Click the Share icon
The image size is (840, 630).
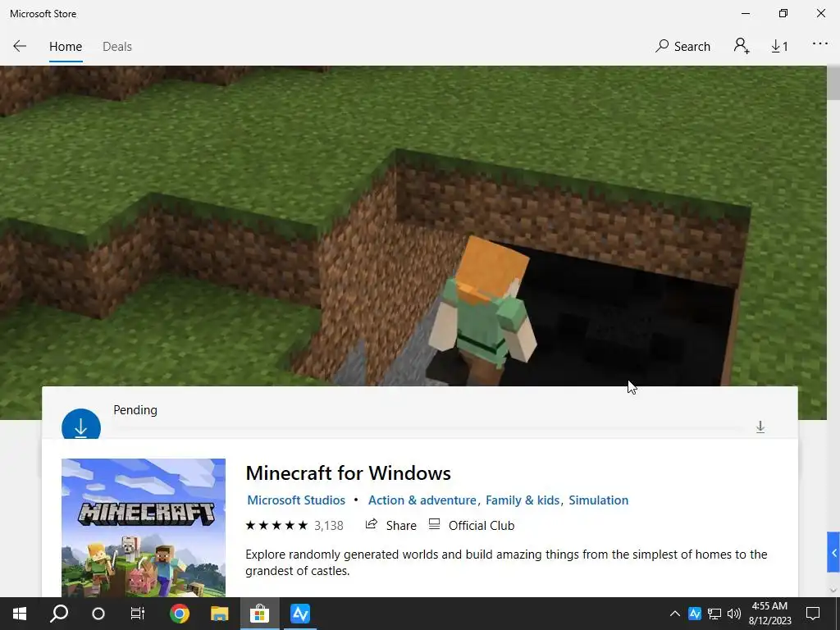[x=372, y=524]
